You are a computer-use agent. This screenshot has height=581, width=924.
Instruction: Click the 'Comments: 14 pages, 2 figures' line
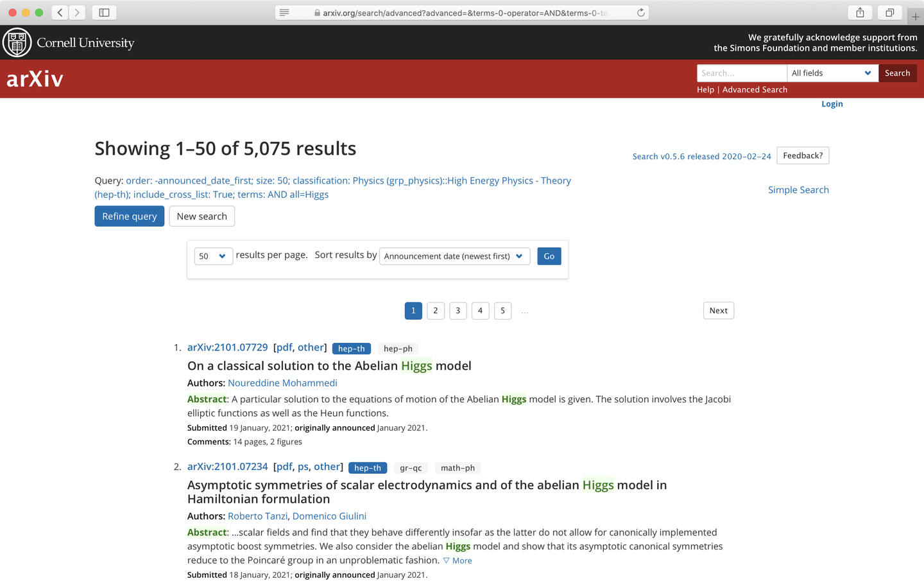click(244, 442)
